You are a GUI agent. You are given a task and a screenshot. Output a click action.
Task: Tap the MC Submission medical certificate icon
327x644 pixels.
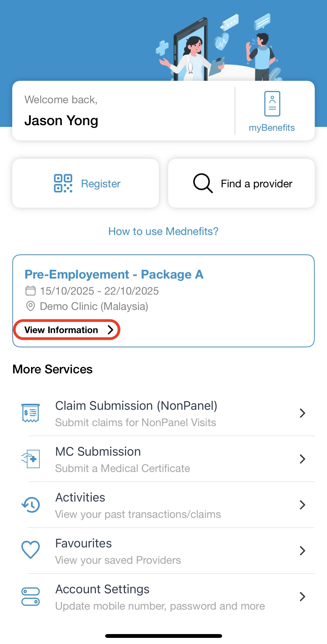click(x=31, y=459)
